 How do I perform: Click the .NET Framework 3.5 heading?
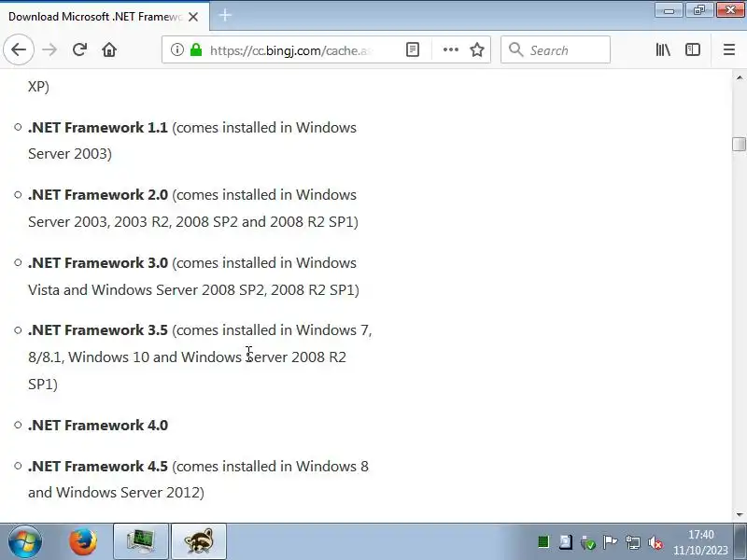pyautogui.click(x=98, y=330)
